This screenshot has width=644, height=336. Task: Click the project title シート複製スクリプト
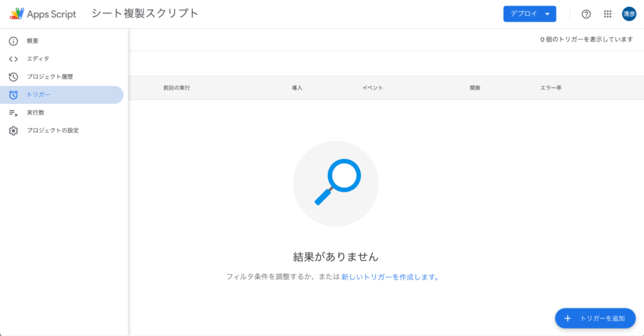tap(145, 14)
